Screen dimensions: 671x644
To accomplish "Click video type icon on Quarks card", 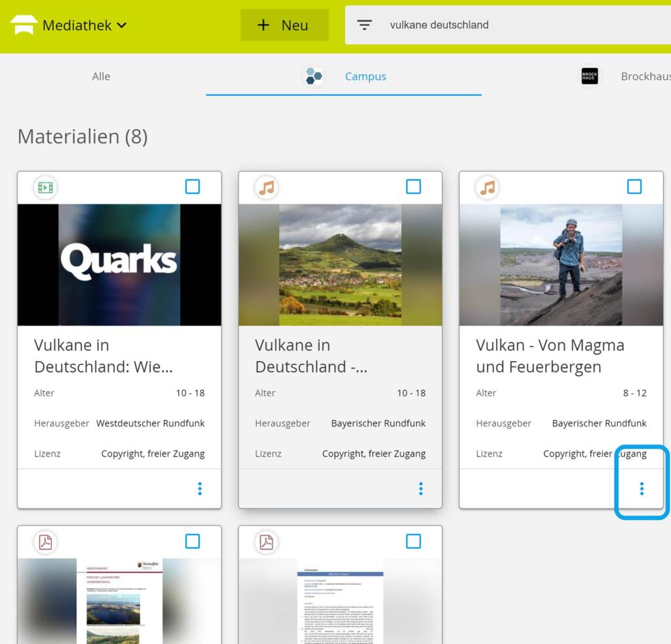I will pyautogui.click(x=46, y=187).
